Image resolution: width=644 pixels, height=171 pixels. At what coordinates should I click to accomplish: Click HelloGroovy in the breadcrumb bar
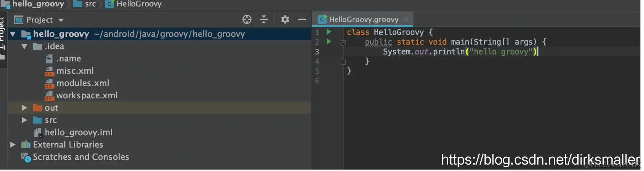coord(139,4)
